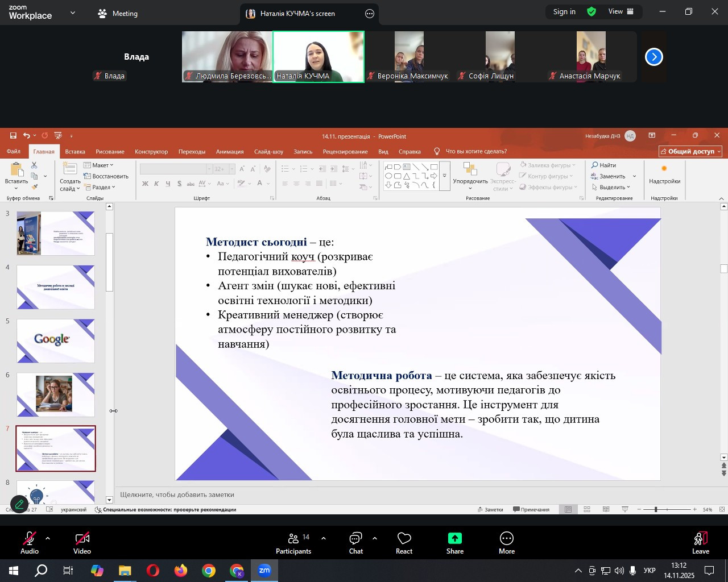Open Zoom Chat panel
This screenshot has height=582, width=728.
(355, 543)
